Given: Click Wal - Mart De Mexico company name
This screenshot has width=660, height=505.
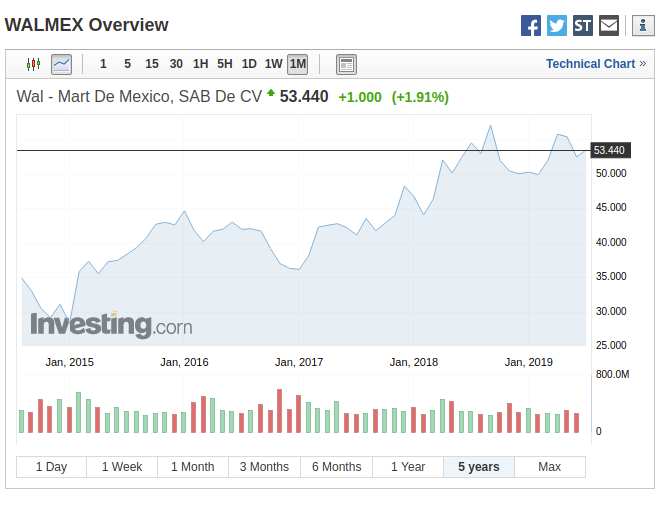Looking at the screenshot, I should point(139,96).
